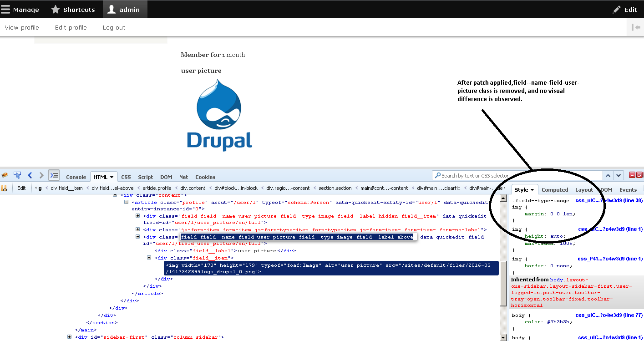Click the Log out link
Screen dimensions: 644x341
tap(114, 27)
